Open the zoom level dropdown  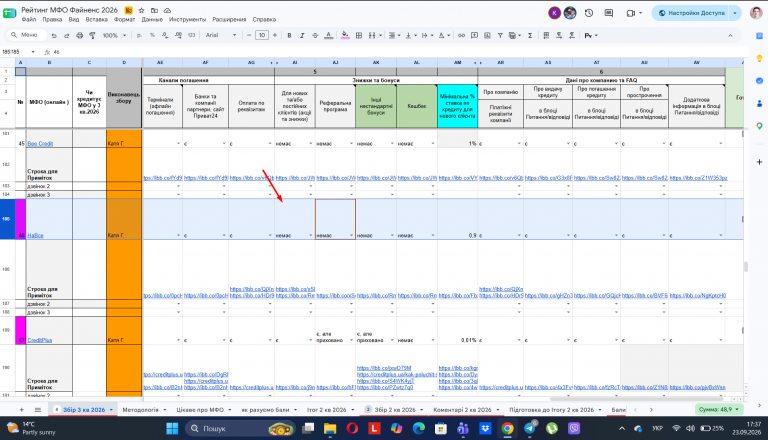point(115,35)
